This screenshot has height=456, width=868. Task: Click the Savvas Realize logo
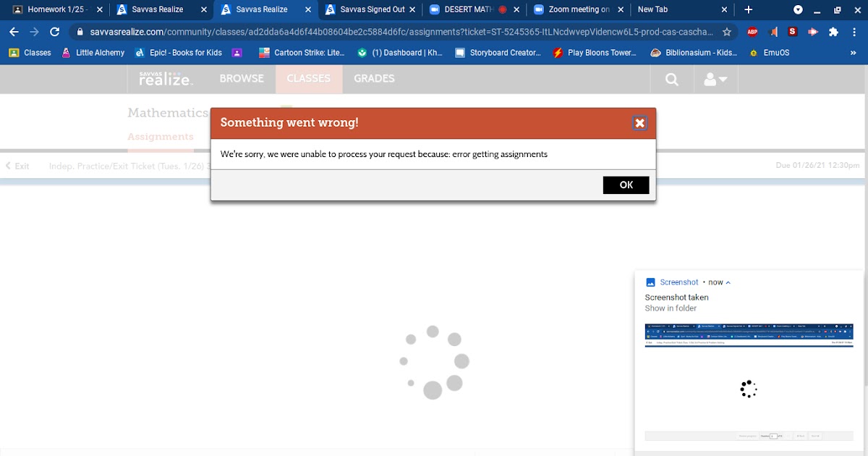[x=166, y=79]
